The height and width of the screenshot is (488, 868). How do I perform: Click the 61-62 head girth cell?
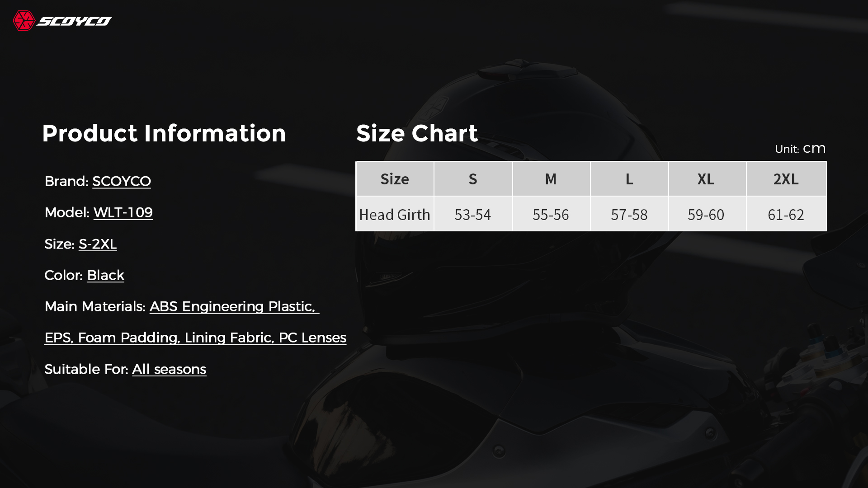[786, 214]
